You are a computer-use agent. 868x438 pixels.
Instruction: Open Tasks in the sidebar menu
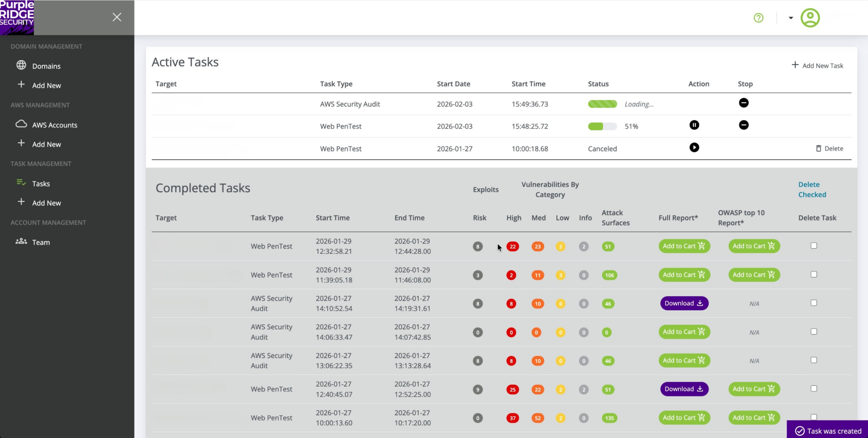click(x=41, y=184)
